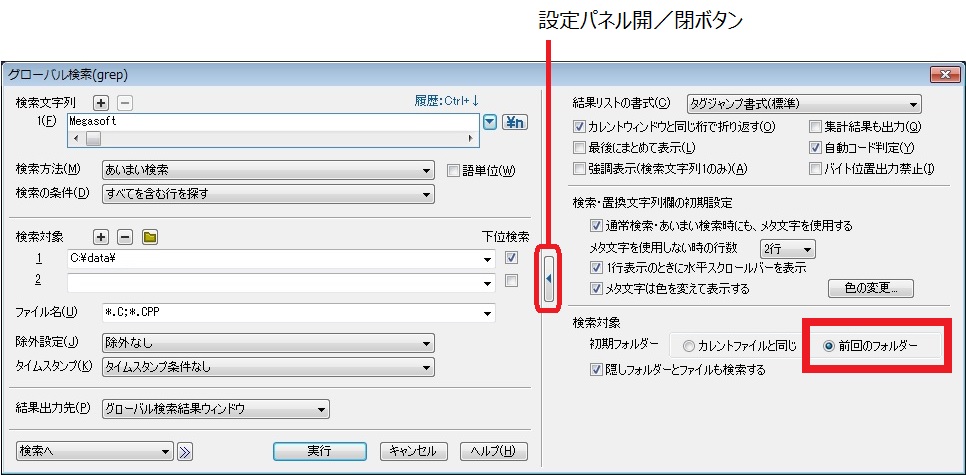Open the 検索へ mode dropdown
This screenshot has width=966, height=475.
pyautogui.click(x=95, y=451)
